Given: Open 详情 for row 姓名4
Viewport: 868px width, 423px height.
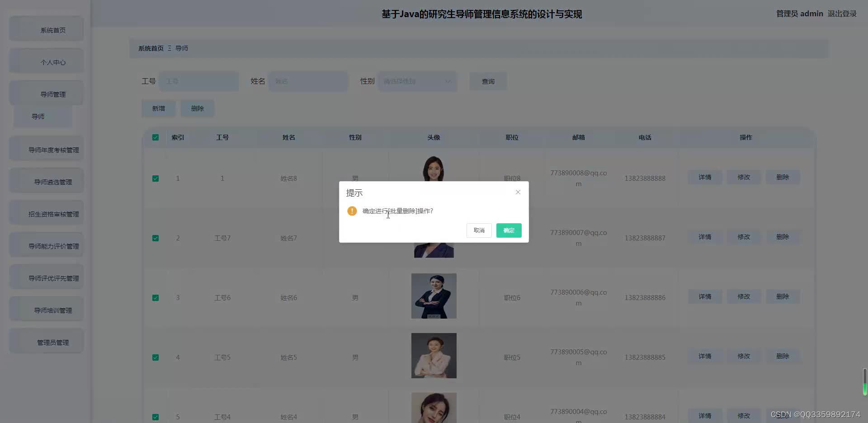Looking at the screenshot, I should pos(705,416).
